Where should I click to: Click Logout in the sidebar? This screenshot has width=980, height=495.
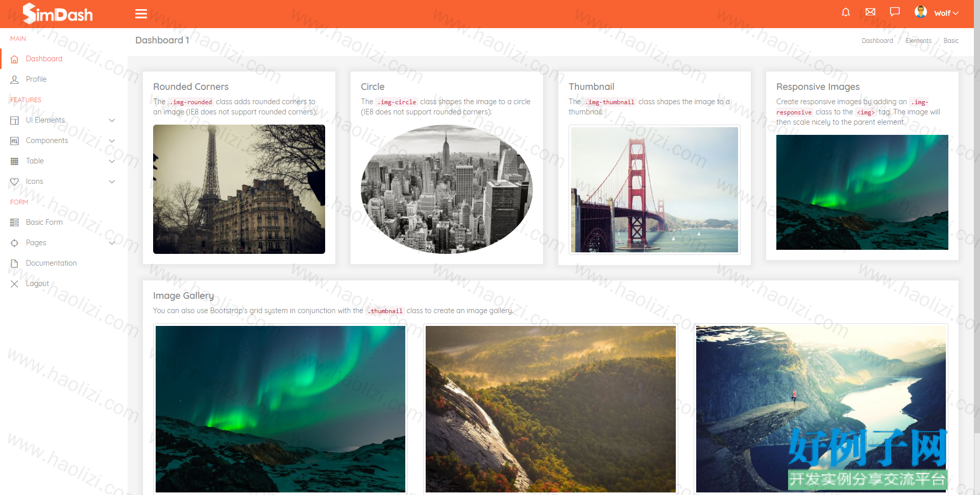[x=37, y=284]
